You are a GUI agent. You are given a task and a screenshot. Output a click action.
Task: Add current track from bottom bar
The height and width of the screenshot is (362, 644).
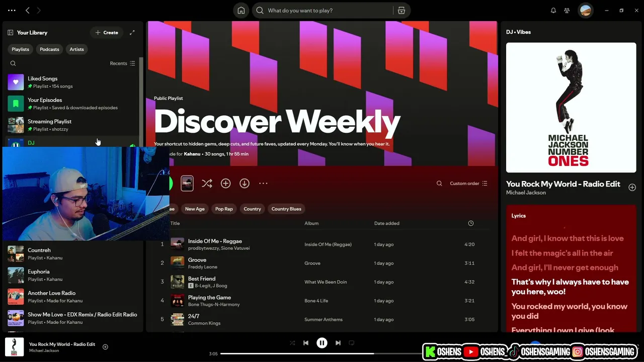pyautogui.click(x=105, y=347)
